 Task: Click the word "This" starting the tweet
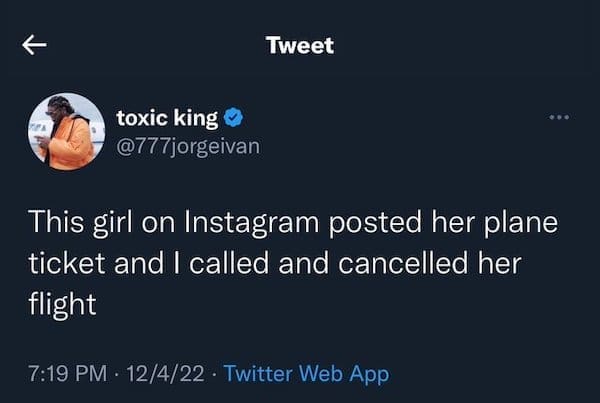coord(55,221)
